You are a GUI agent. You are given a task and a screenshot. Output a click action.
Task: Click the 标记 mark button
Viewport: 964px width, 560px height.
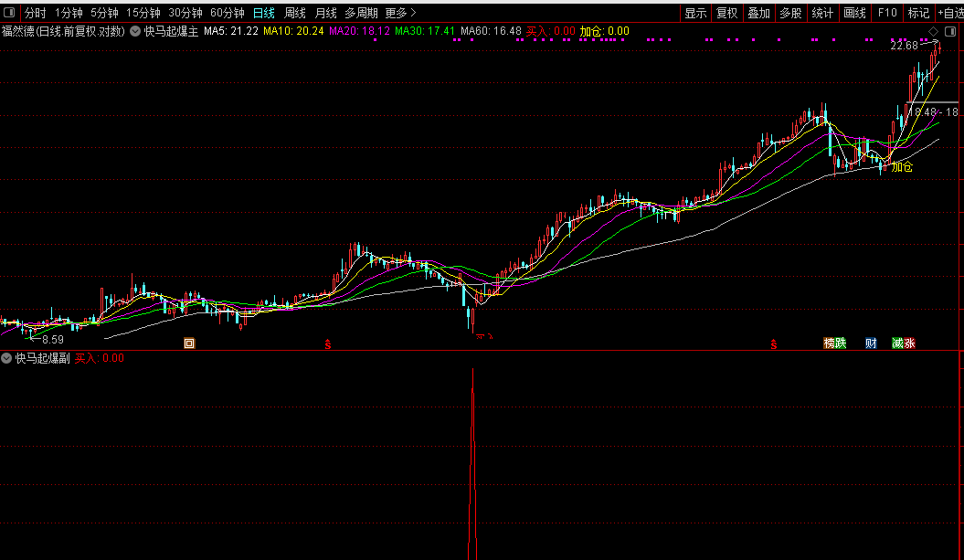918,13
